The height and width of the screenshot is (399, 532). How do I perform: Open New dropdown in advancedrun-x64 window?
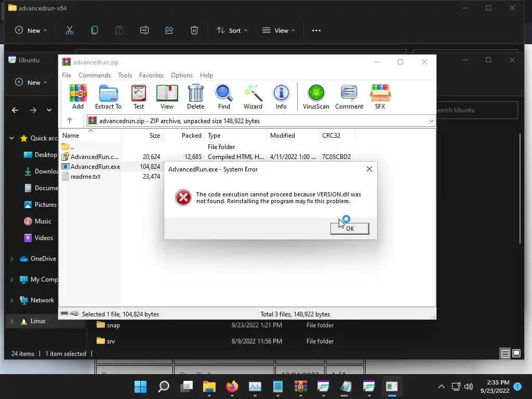click(31, 30)
